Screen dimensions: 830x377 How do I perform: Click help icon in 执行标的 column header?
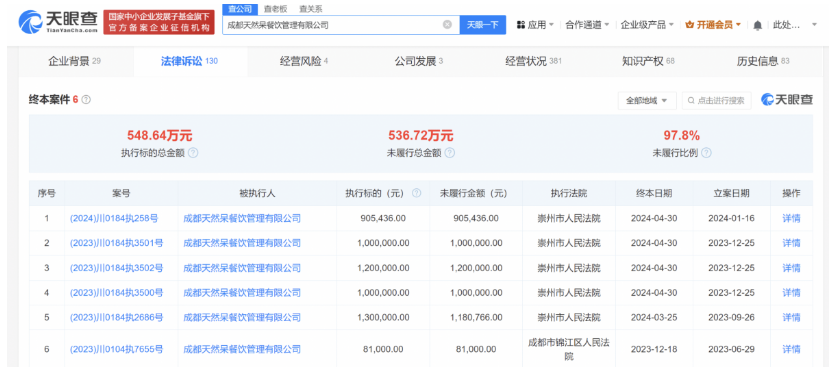click(417, 193)
